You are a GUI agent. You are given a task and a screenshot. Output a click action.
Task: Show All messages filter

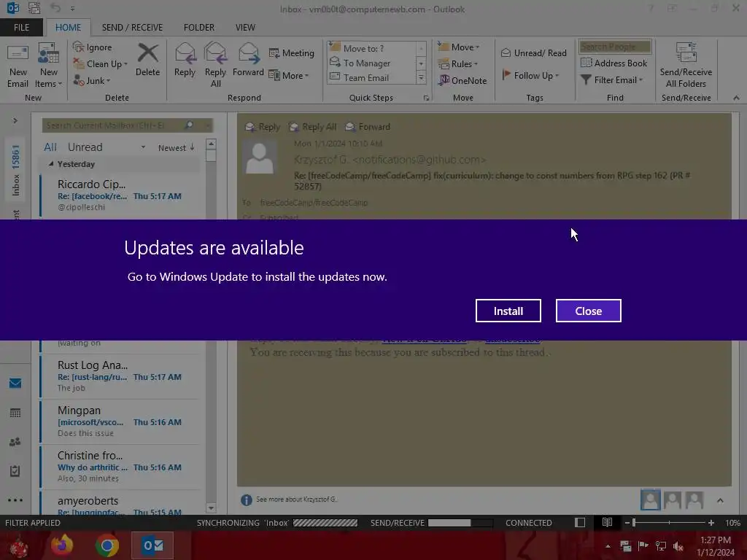50,147
